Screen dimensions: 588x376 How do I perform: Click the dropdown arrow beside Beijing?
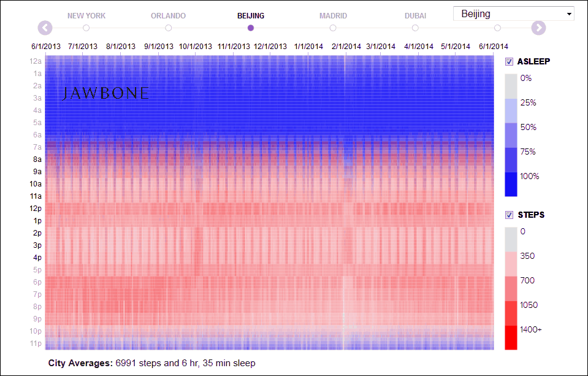569,14
